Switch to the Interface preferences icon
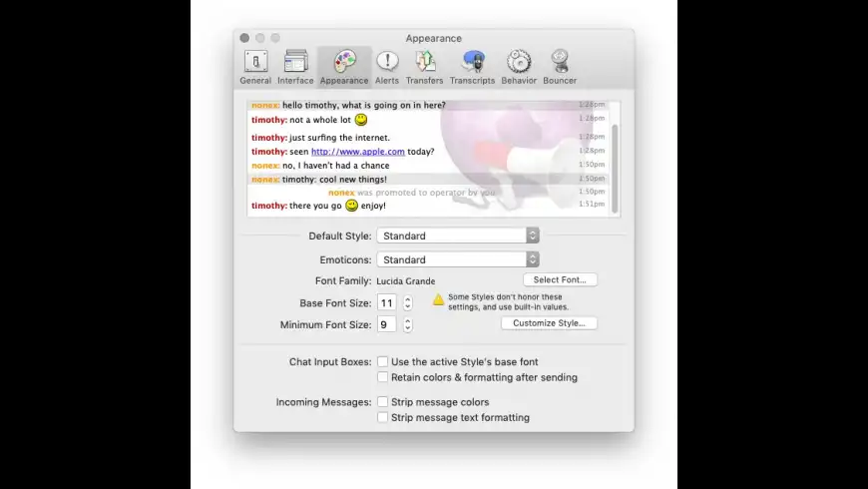This screenshot has height=489, width=868. [x=295, y=67]
